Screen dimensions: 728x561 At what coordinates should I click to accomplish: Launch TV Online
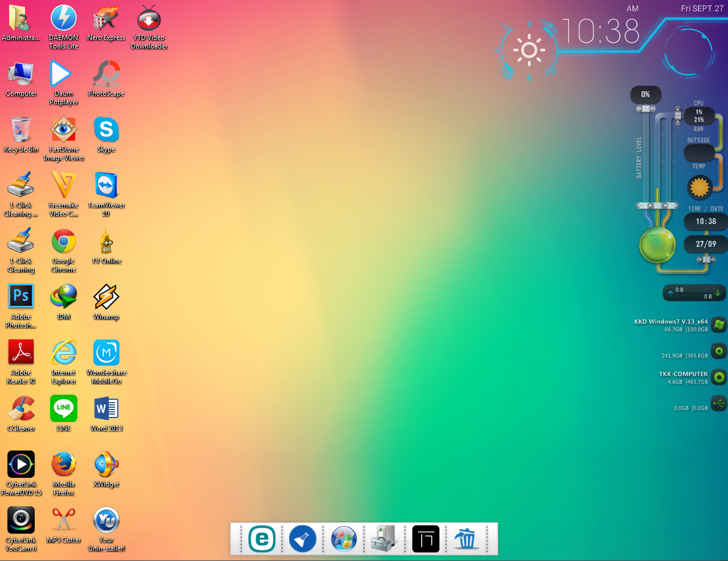[x=106, y=242]
